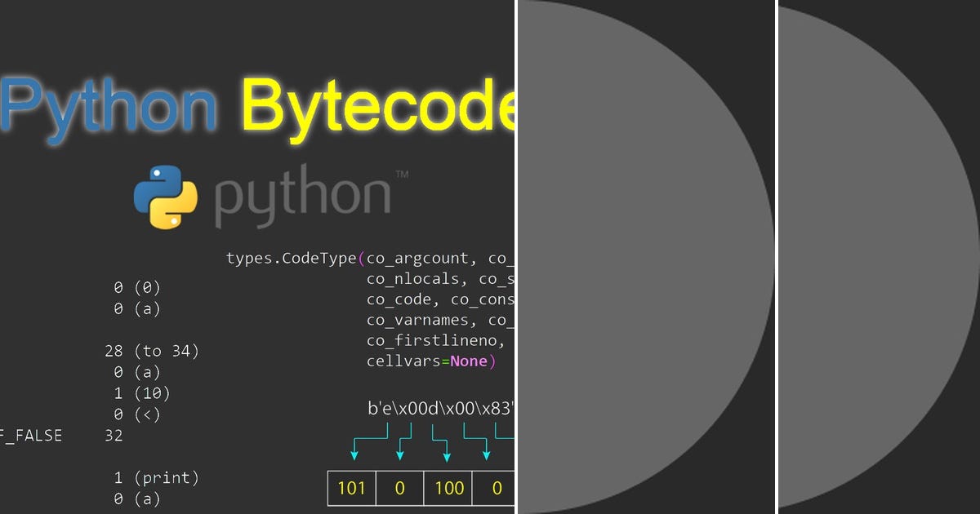Screen dimensions: 980x514
Task: Select the 'co_nlocals' code line
Action: 440,279
